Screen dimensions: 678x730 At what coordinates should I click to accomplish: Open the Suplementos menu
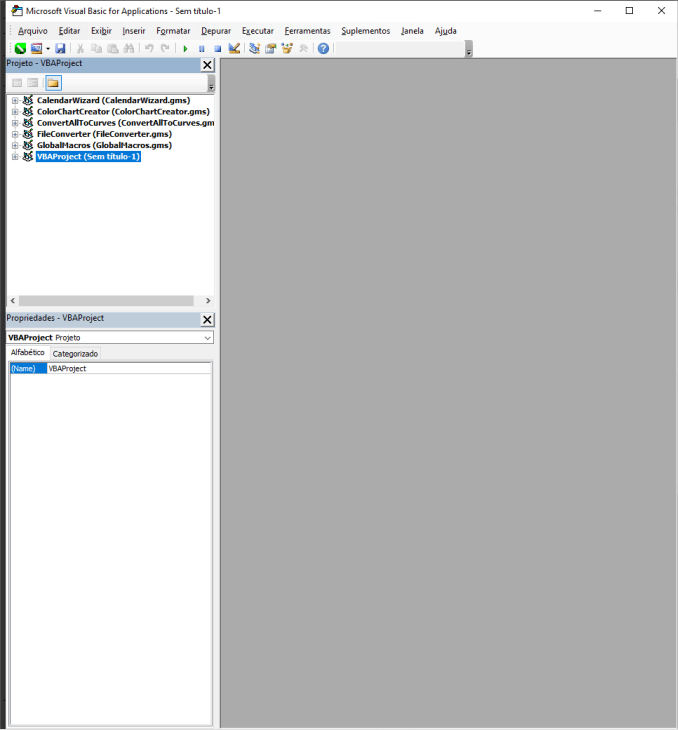pos(366,31)
